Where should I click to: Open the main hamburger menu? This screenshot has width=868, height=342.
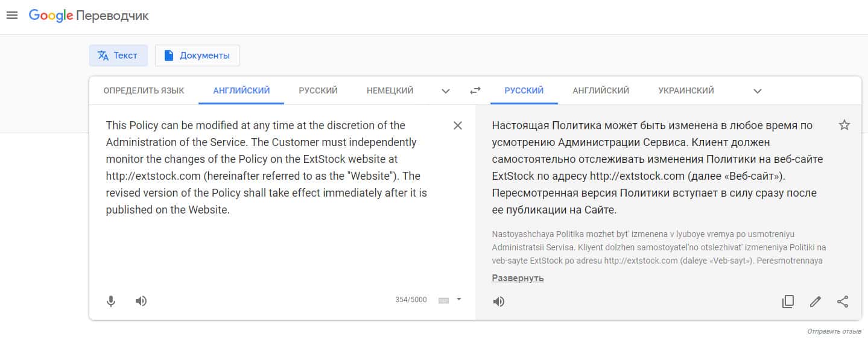tap(12, 16)
